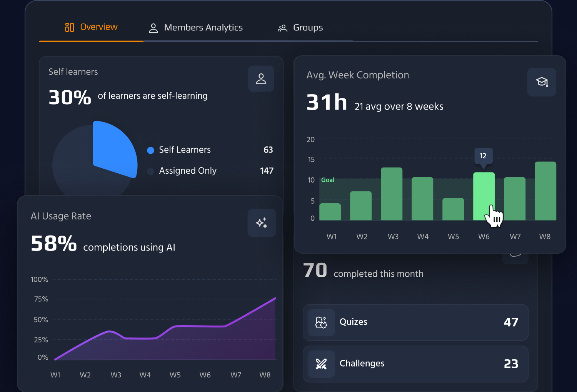Click the W4 bar in completion chart

click(422, 199)
